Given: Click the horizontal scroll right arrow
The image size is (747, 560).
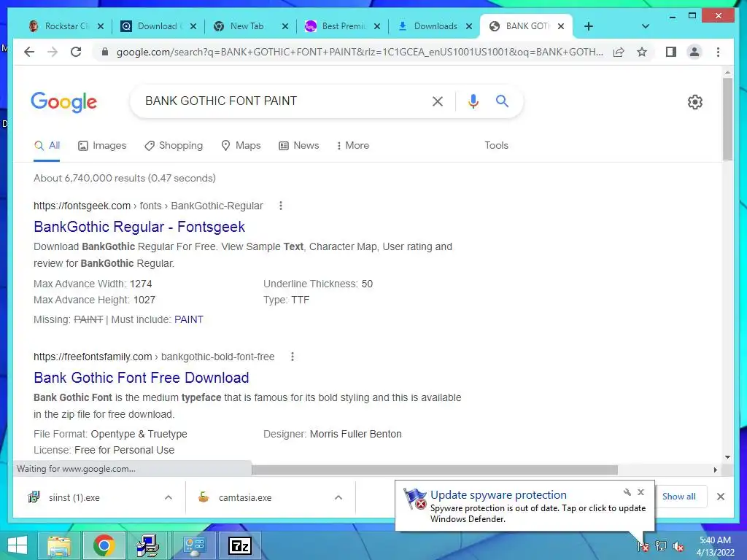Looking at the screenshot, I should coord(715,470).
